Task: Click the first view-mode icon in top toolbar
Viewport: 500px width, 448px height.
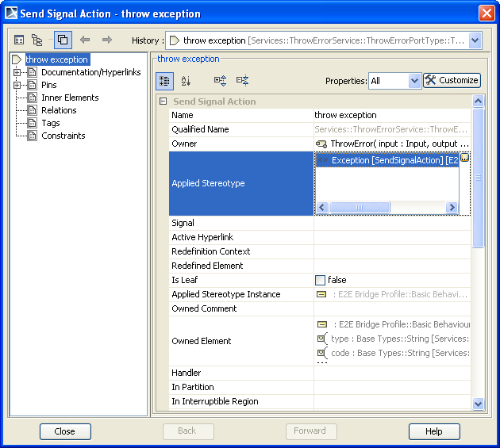Action: point(19,40)
